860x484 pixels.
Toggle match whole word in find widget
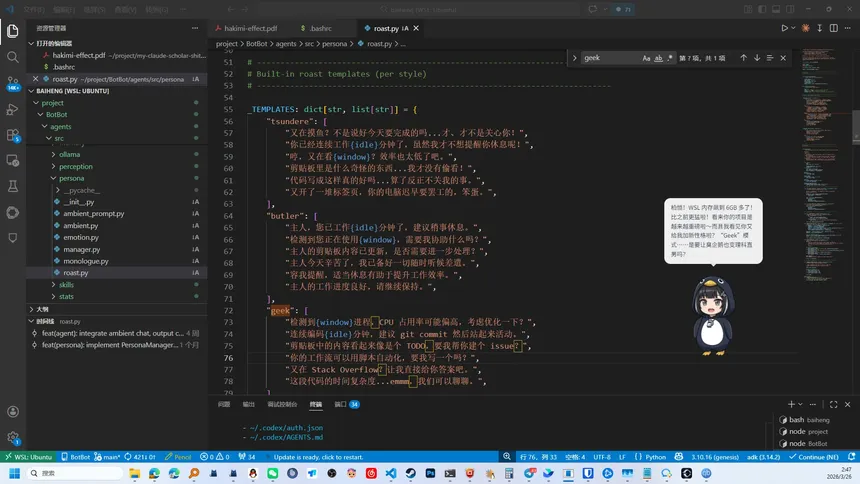[x=658, y=58]
